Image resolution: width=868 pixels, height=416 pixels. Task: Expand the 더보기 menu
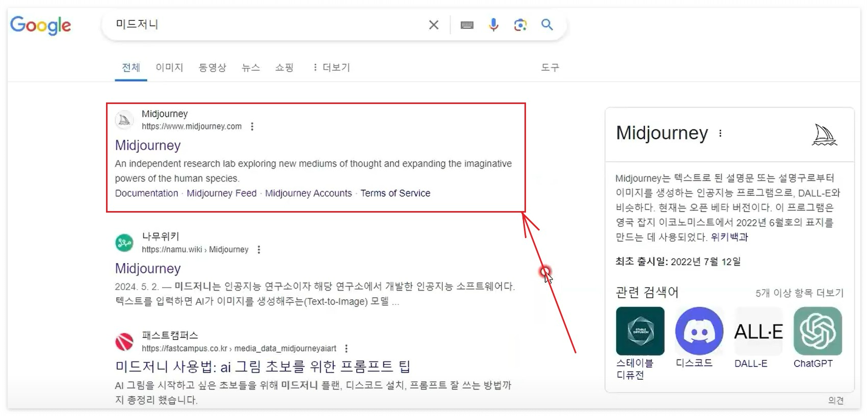click(332, 68)
